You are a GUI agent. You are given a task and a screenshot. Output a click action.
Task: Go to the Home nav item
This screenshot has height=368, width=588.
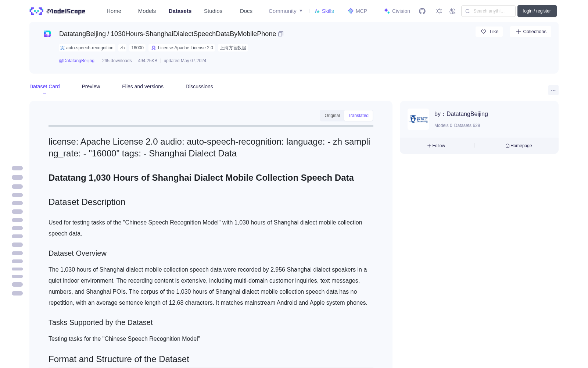114,11
